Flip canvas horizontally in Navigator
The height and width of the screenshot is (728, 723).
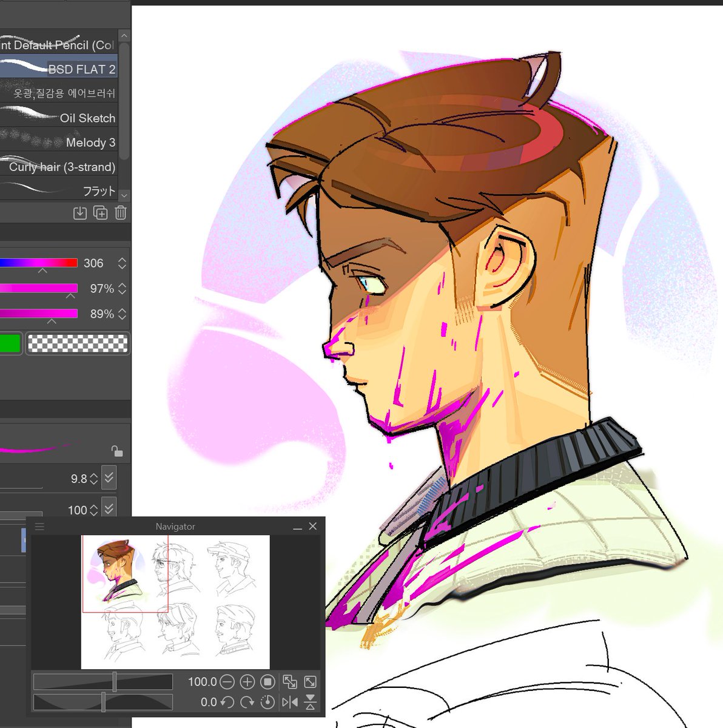290,702
